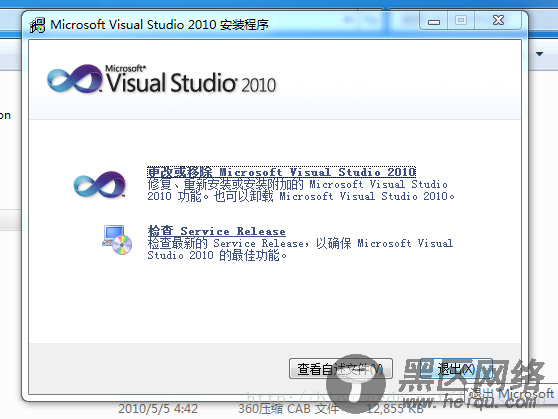Click the Visual Studio 2010 banner logo
The width and height of the screenshot is (558, 419).
coord(162,79)
